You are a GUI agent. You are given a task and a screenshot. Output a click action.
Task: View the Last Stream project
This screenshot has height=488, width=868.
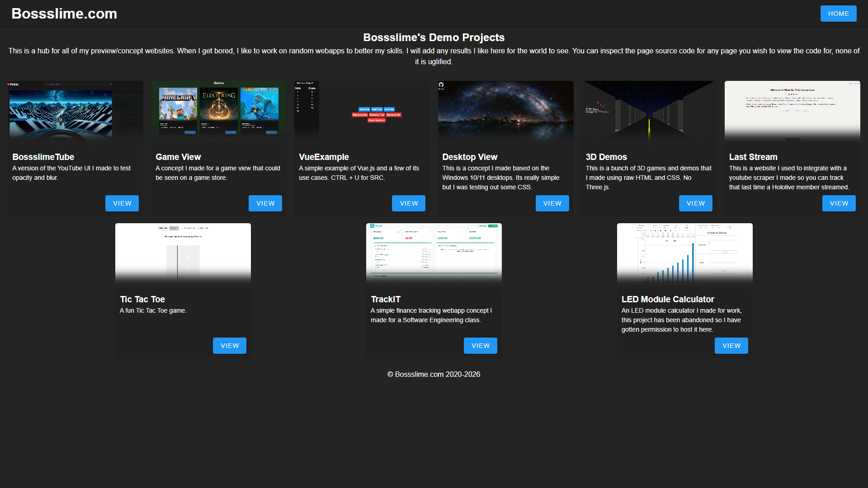point(839,203)
